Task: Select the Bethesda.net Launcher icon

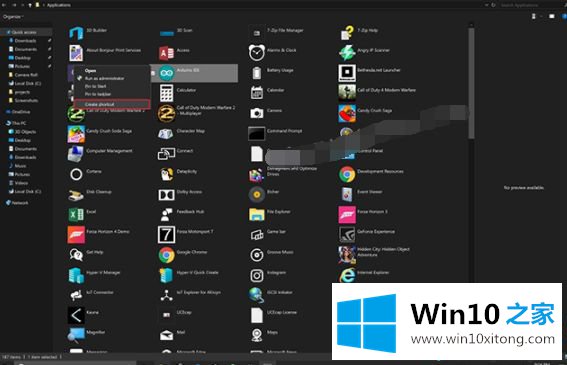Action: (x=347, y=73)
